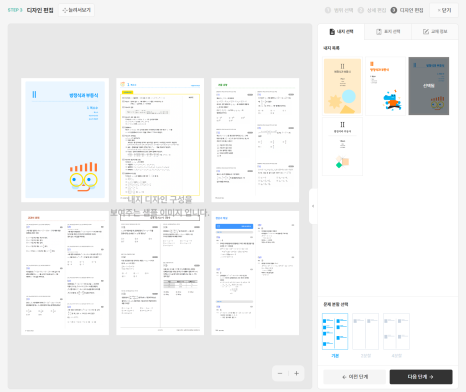The height and width of the screenshot is (392, 466).
Task: Click the 내지 목록 heading
Action: tap(331, 48)
